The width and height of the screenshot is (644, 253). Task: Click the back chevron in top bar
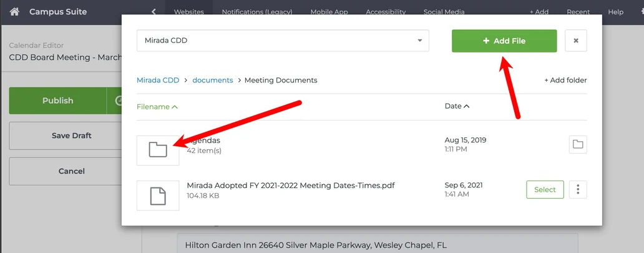154,12
